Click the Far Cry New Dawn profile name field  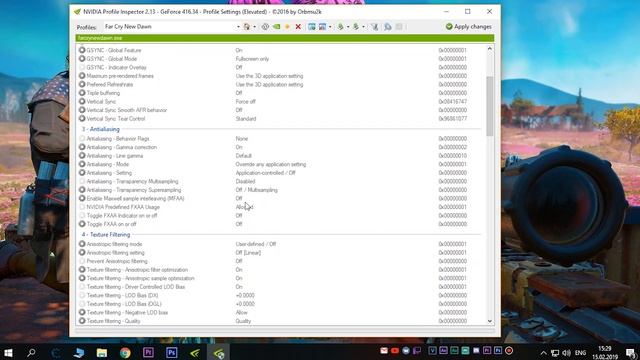[169, 27]
